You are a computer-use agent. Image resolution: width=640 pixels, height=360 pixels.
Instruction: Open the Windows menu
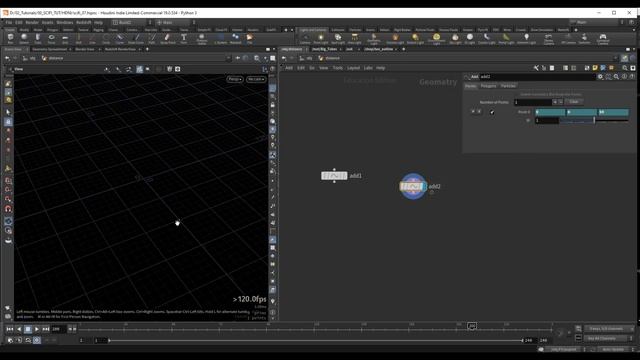click(64, 22)
